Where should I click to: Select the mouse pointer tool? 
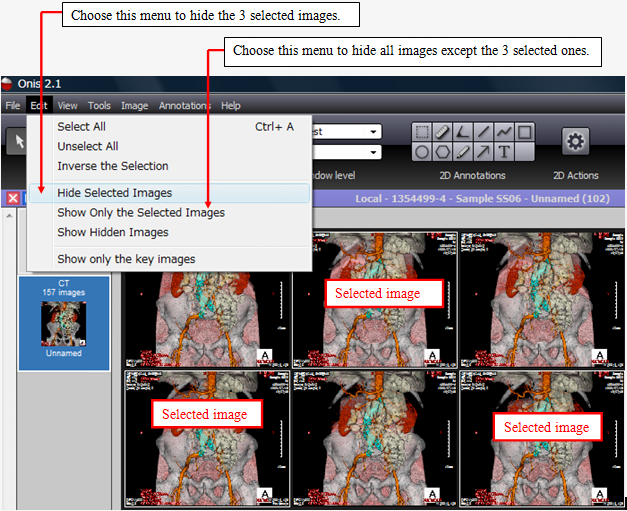point(17,141)
